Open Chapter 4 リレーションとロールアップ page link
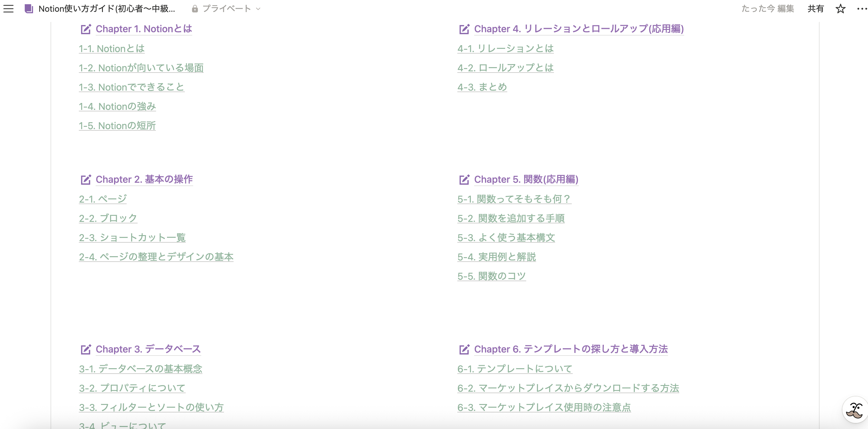 coord(579,29)
